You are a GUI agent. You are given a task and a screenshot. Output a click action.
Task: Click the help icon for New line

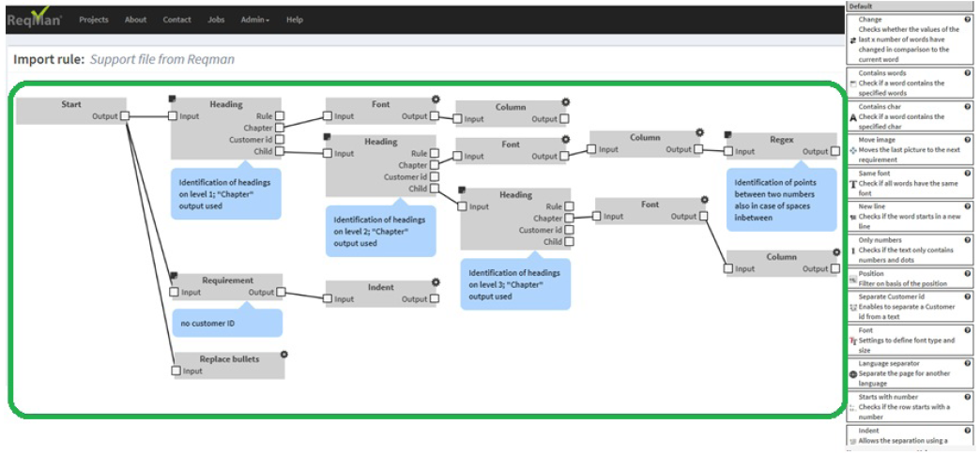(968, 207)
